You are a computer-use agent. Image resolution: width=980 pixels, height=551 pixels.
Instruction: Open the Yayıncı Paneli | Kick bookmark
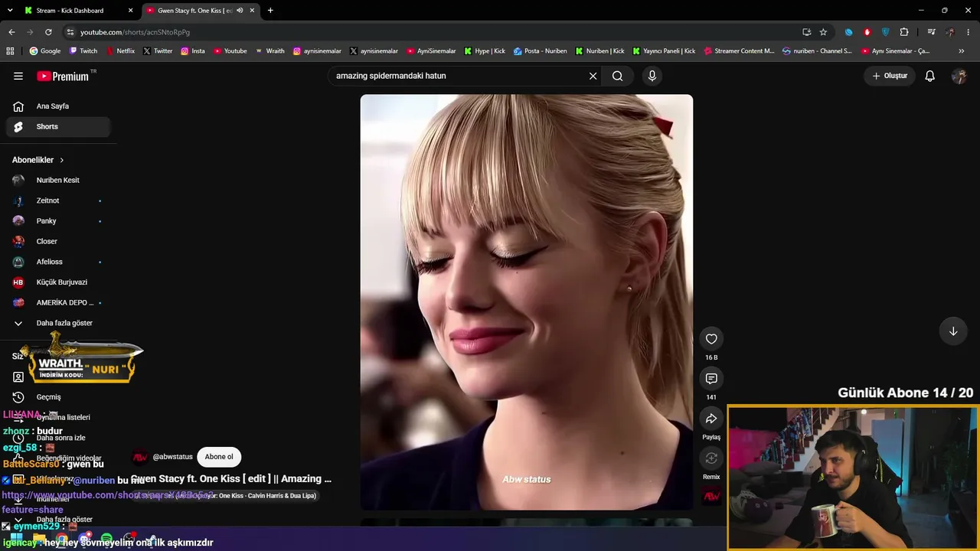point(664,51)
